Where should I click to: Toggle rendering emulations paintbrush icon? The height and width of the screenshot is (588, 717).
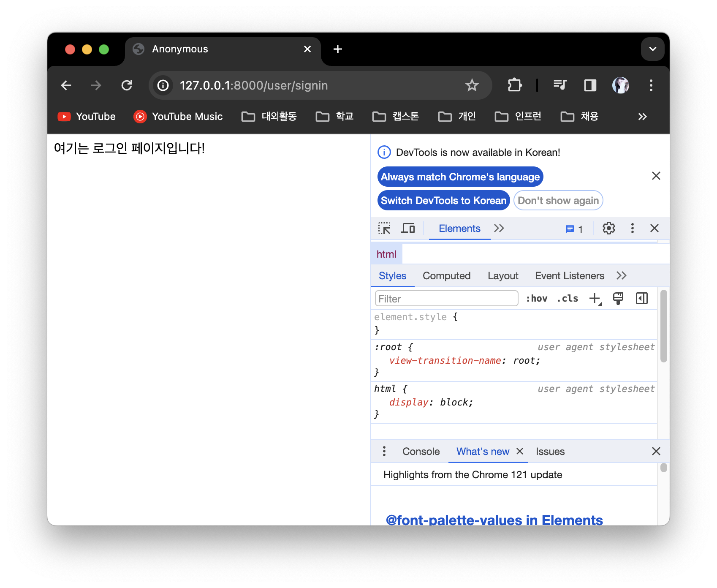[x=618, y=299]
